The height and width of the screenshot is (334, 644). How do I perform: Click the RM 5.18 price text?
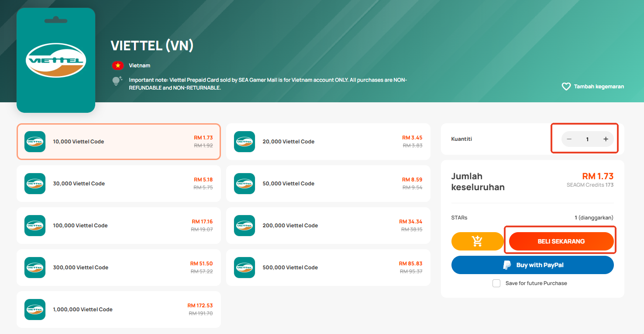coord(203,180)
